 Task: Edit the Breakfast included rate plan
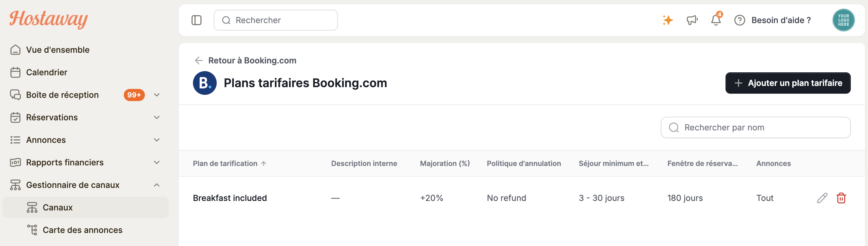click(x=822, y=198)
